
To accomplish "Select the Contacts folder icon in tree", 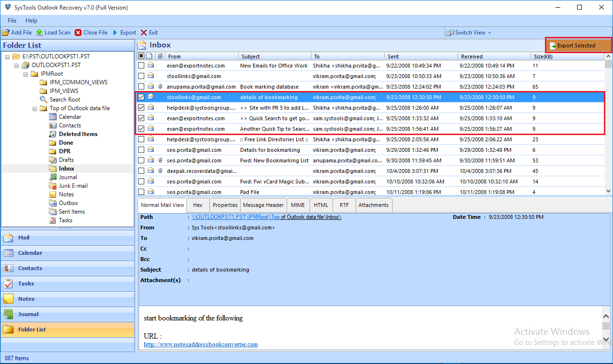I will click(53, 125).
